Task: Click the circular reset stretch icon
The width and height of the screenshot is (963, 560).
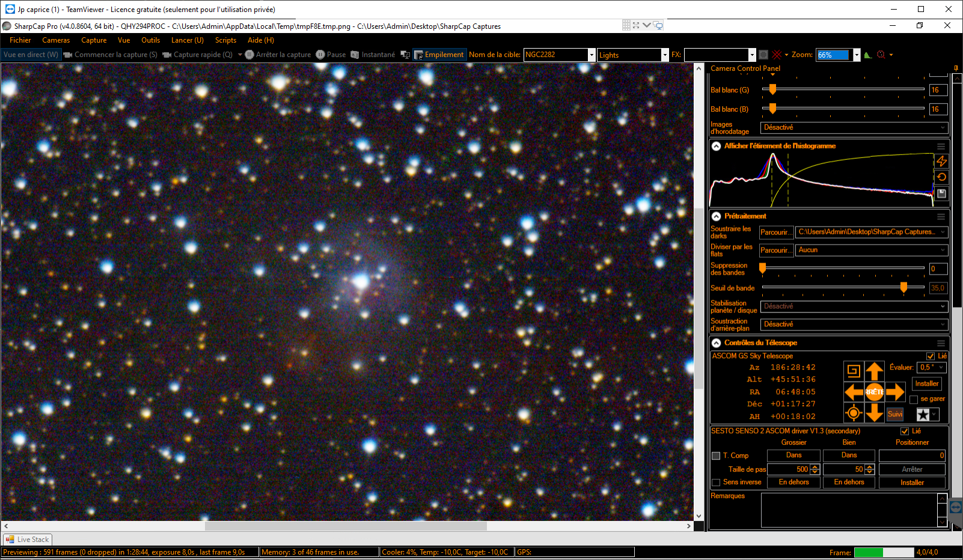Action: coord(941,177)
